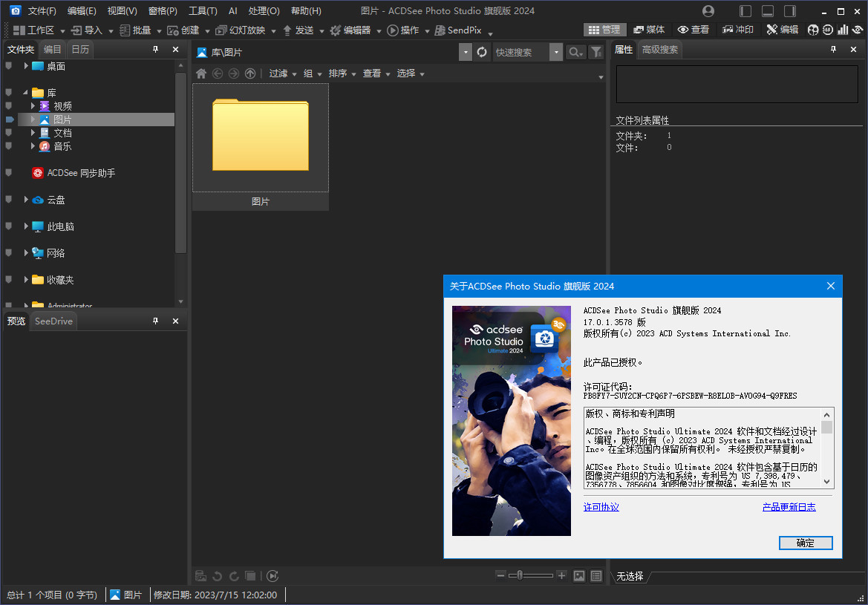Click the user account profile icon
This screenshot has width=868, height=605.
708,11
